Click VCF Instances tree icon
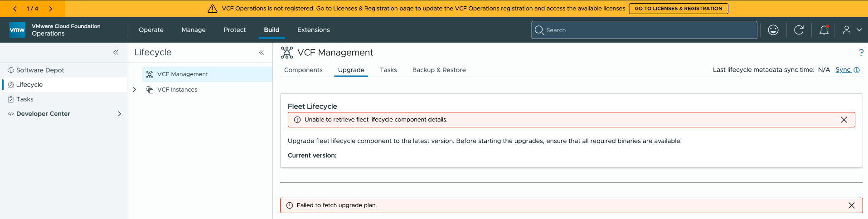Image resolution: width=868 pixels, height=219 pixels. tap(150, 90)
